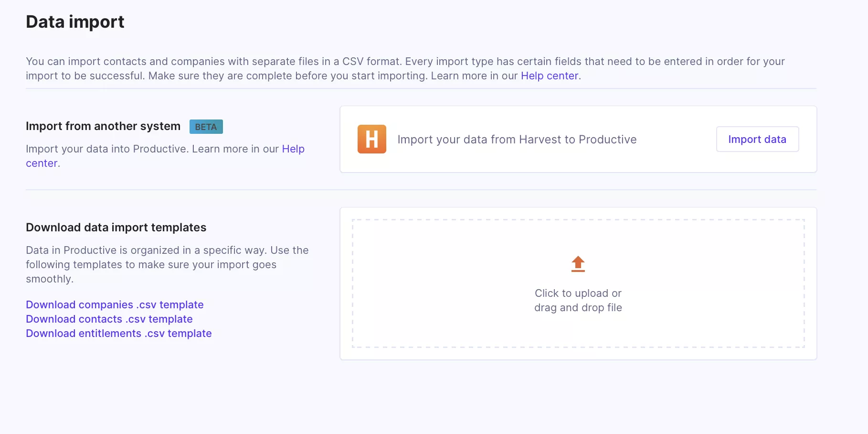Click 'Download data import templates' heading
The image size is (868, 434).
pos(116,228)
